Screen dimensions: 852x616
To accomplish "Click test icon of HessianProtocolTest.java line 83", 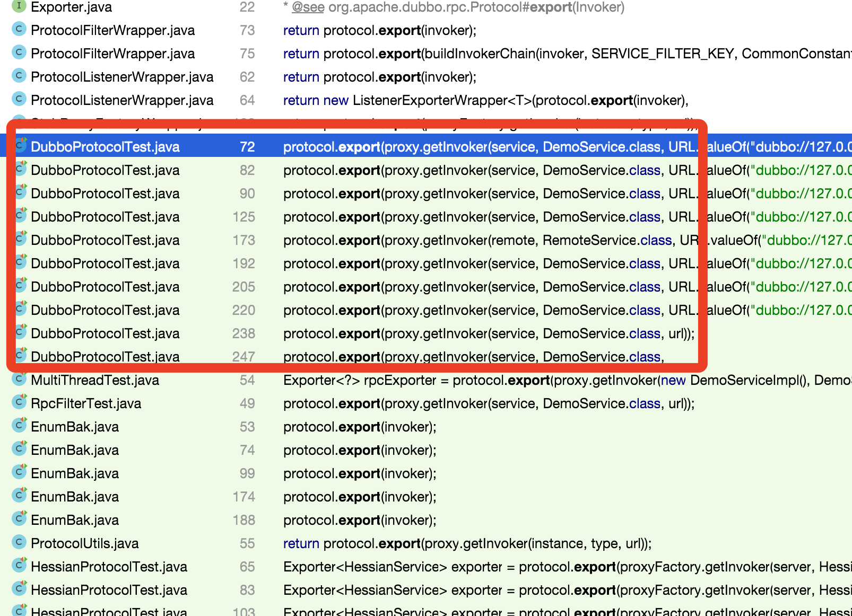I will (x=20, y=589).
